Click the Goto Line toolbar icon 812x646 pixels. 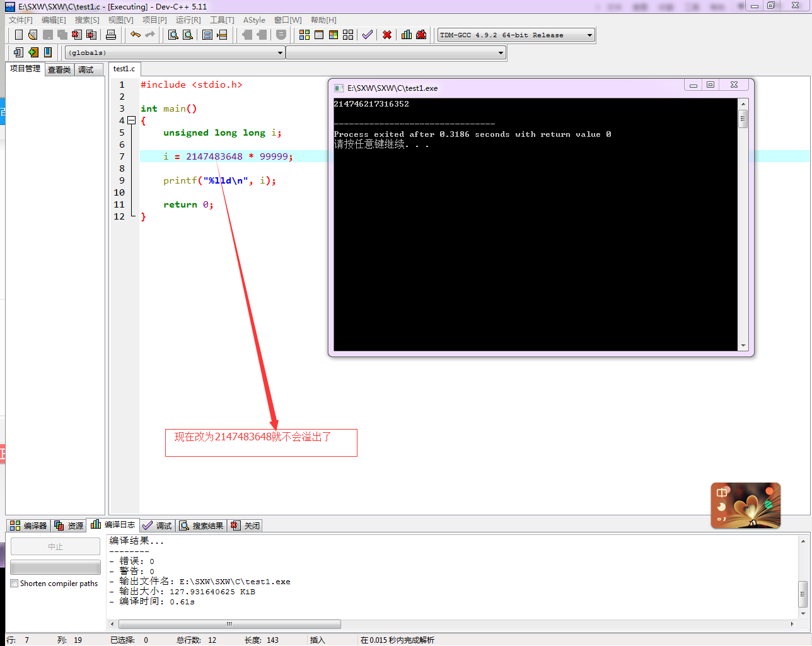click(222, 35)
